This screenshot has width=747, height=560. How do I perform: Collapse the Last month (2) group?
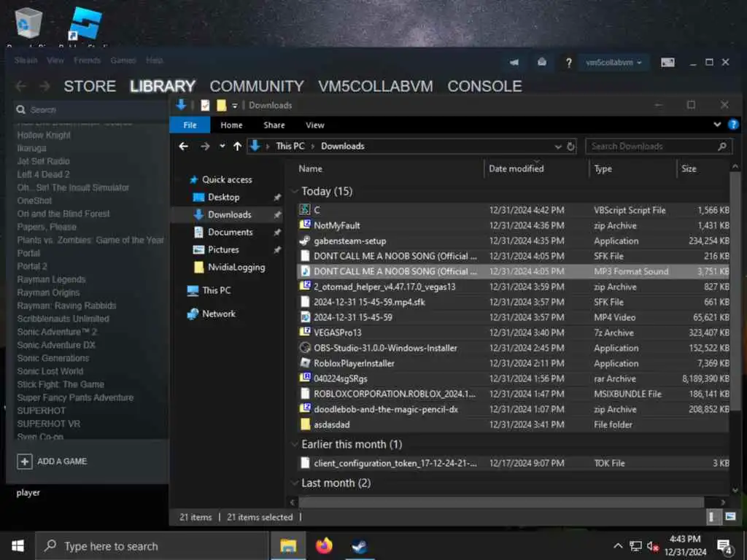coord(295,483)
